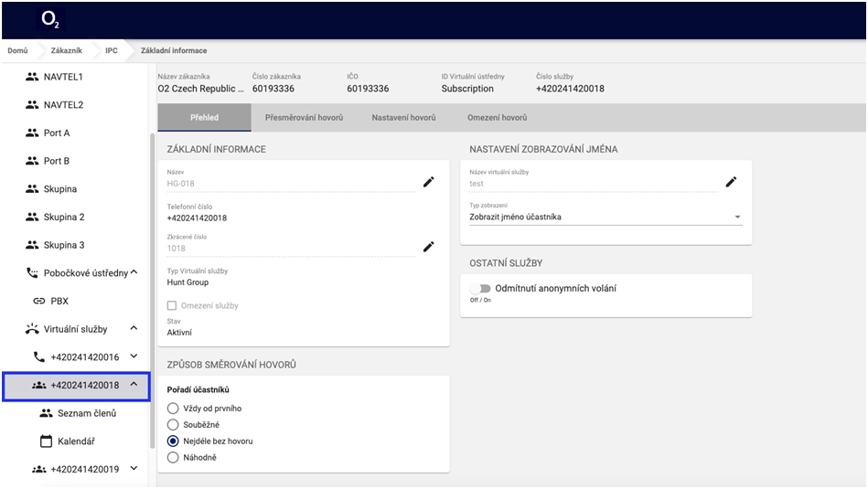The image size is (868, 489).
Task: Click the Domů breadcrumb link
Action: click(17, 50)
